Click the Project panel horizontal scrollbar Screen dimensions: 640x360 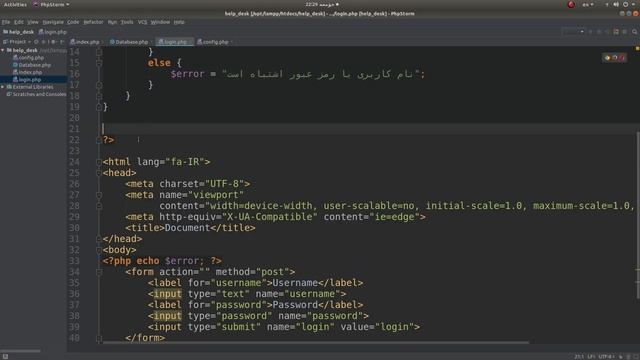pyautogui.click(x=20, y=351)
